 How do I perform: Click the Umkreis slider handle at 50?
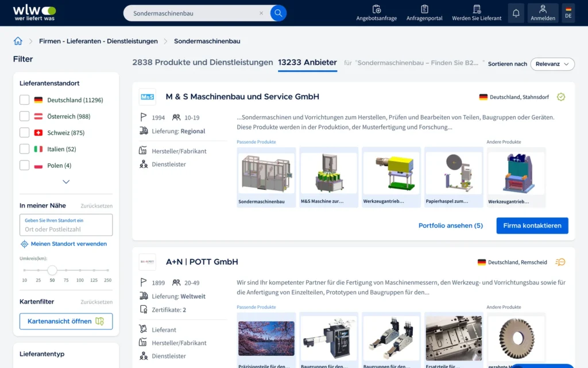tap(52, 270)
